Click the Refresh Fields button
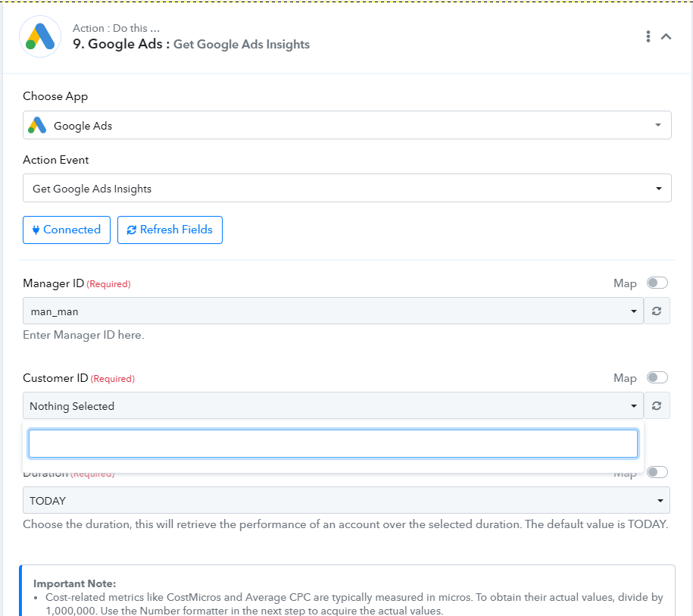The image size is (693, 616). 170,230
